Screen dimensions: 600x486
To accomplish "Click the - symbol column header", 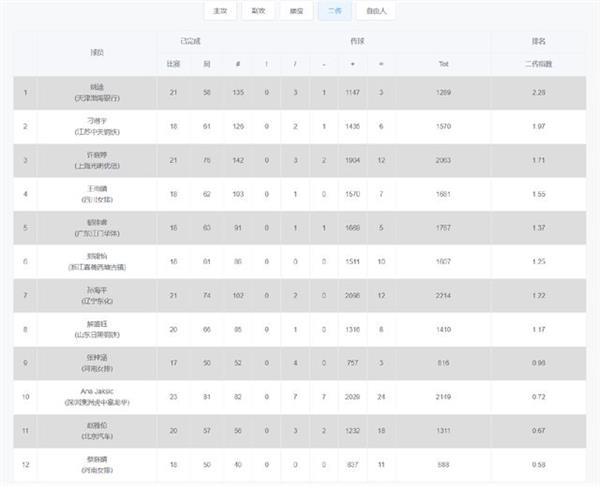I will (324, 64).
